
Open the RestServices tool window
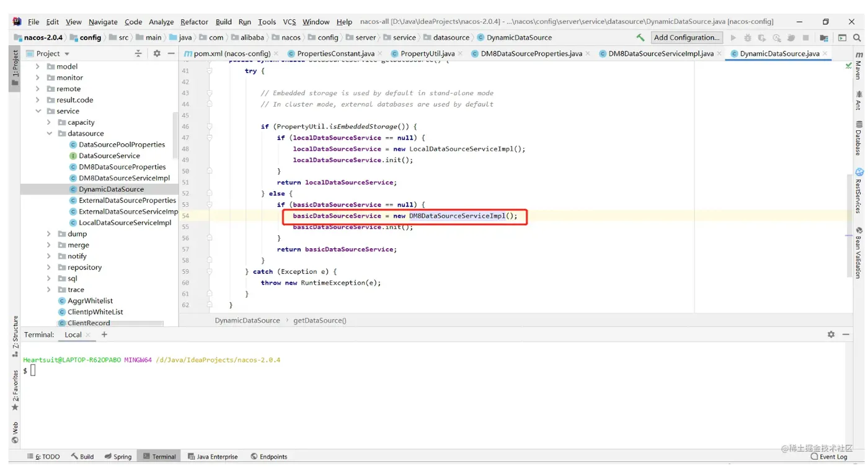pyautogui.click(x=859, y=191)
